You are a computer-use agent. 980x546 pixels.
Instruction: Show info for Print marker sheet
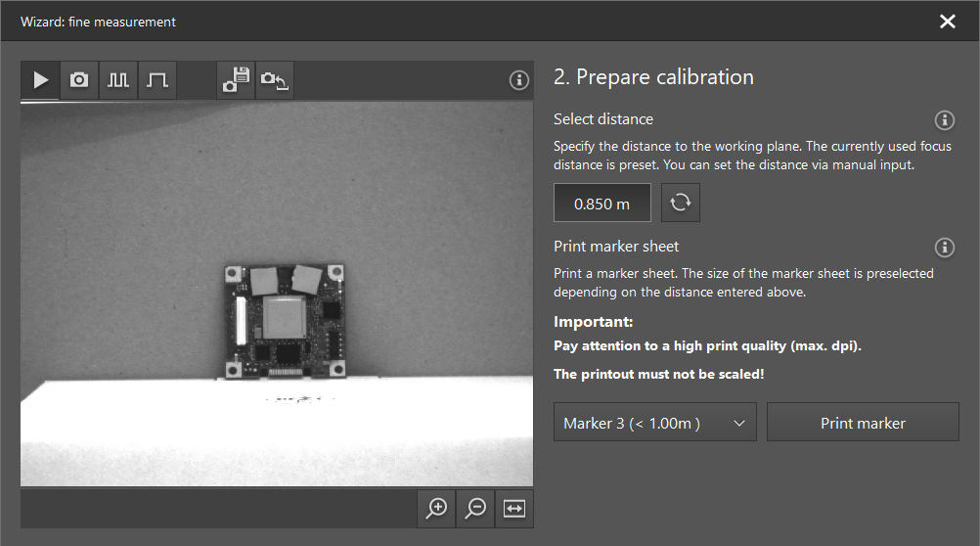point(944,247)
